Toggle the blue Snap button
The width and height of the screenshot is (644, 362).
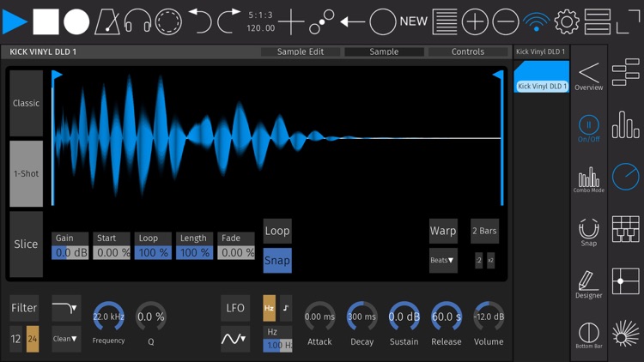(x=276, y=260)
